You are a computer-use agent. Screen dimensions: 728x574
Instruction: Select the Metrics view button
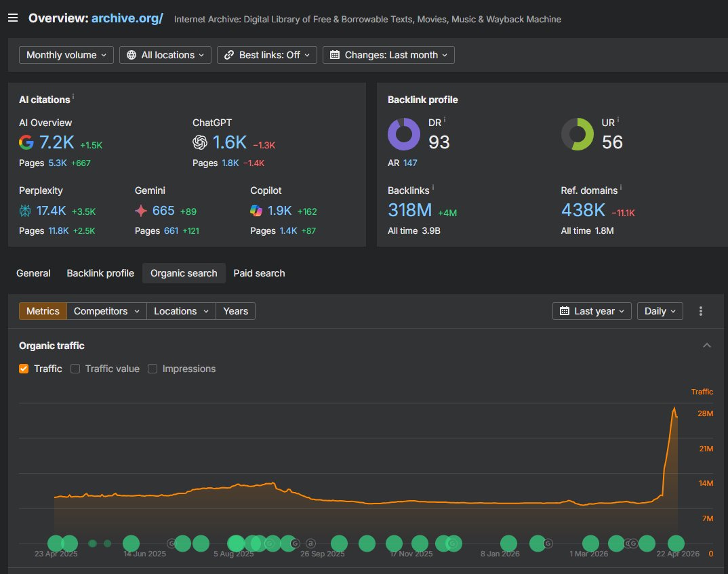(x=43, y=311)
